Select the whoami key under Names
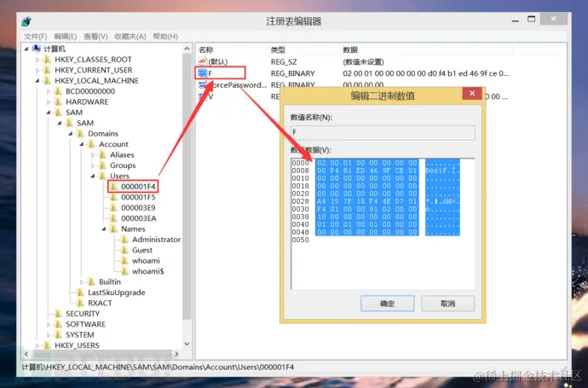The image size is (588, 388). [146, 260]
